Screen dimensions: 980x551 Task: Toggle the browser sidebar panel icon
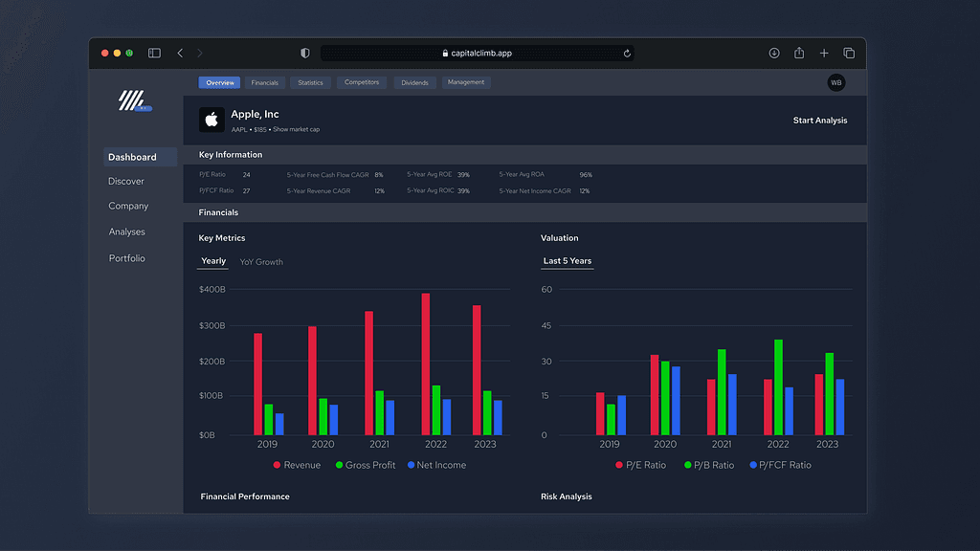(x=154, y=54)
